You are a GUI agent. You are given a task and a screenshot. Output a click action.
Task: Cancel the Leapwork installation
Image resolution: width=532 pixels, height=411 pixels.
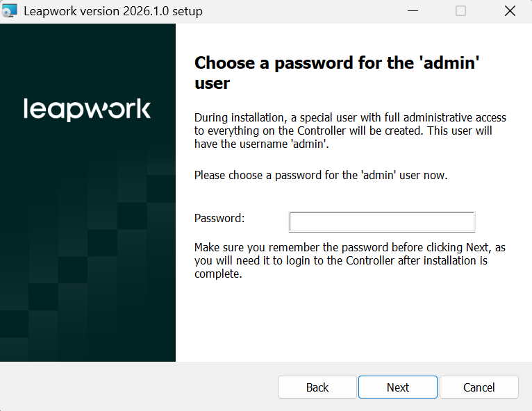click(479, 387)
